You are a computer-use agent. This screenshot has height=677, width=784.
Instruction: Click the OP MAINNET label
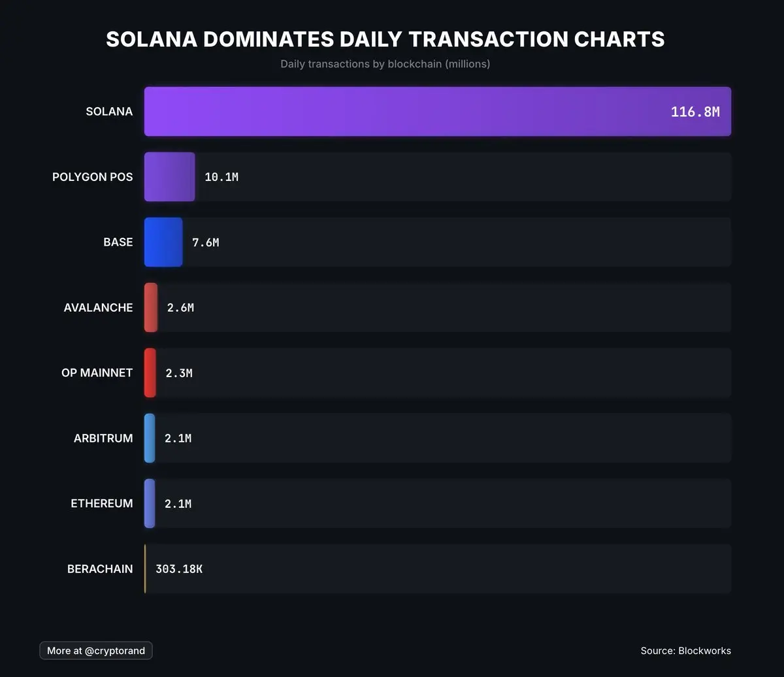click(x=97, y=373)
